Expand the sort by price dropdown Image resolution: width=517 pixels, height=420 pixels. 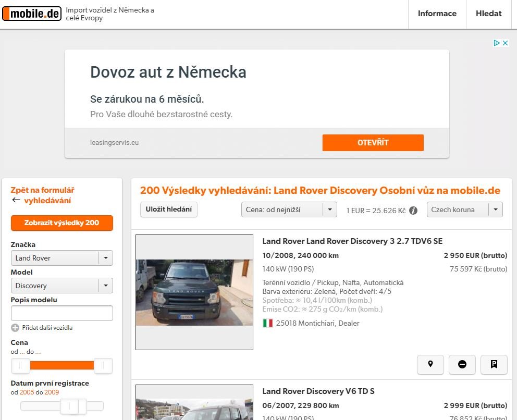(289, 209)
